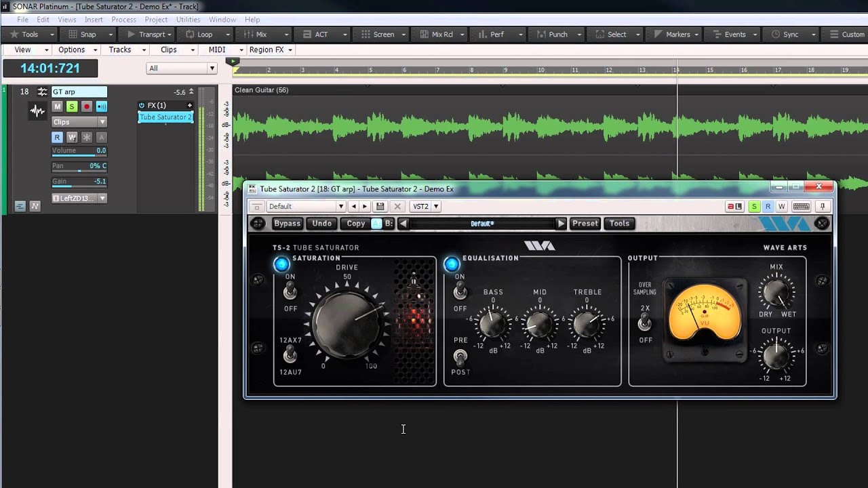Image resolution: width=868 pixels, height=488 pixels.
Task: Adjust the track Pan slider
Action: point(79,166)
